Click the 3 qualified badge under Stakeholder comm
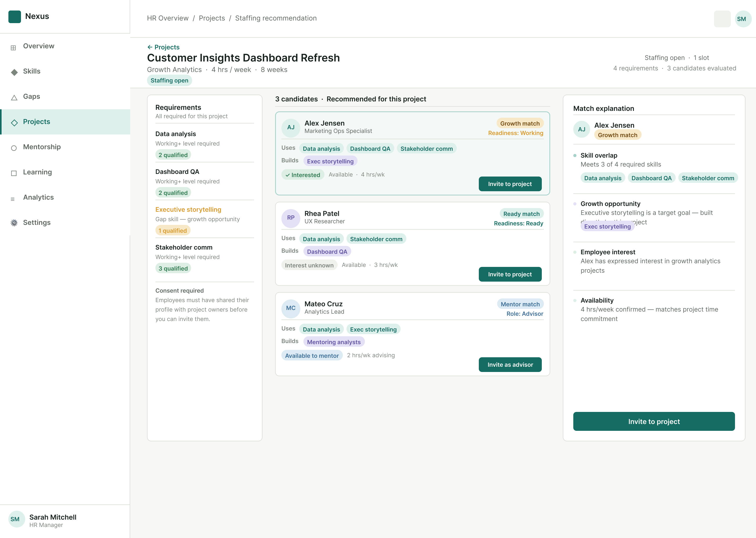 click(x=173, y=268)
